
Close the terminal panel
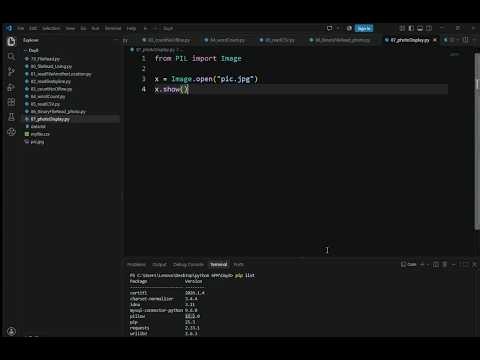[475, 264]
